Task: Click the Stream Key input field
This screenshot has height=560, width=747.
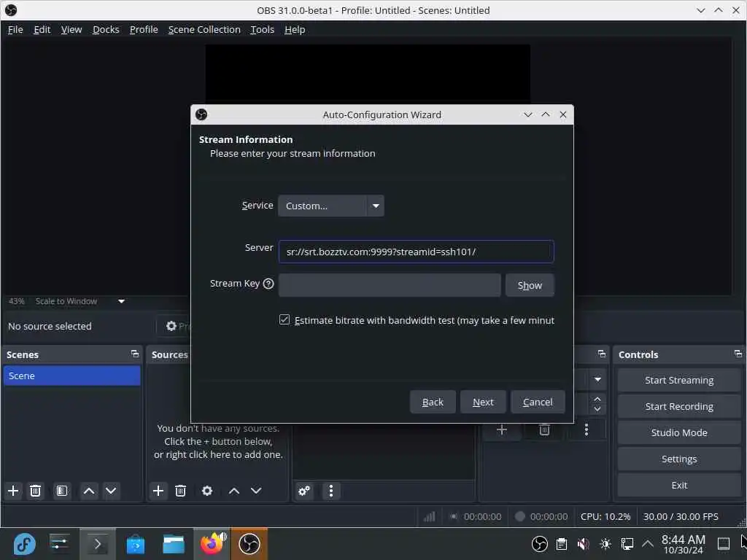Action: [390, 285]
